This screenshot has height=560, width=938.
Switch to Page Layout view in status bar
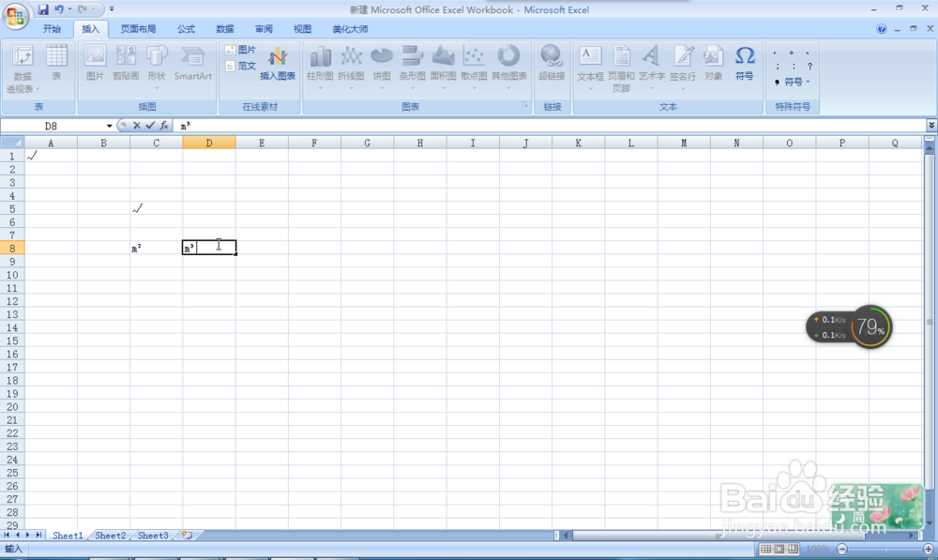[779, 550]
